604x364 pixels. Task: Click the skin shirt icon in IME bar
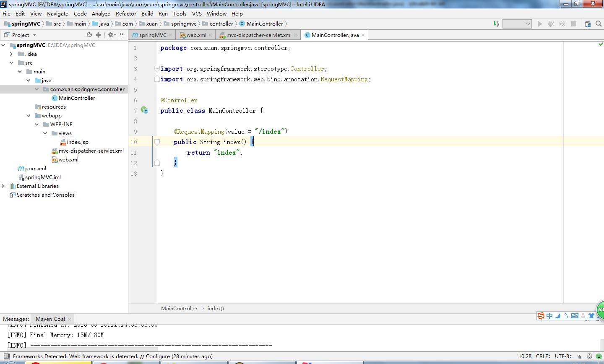click(591, 316)
